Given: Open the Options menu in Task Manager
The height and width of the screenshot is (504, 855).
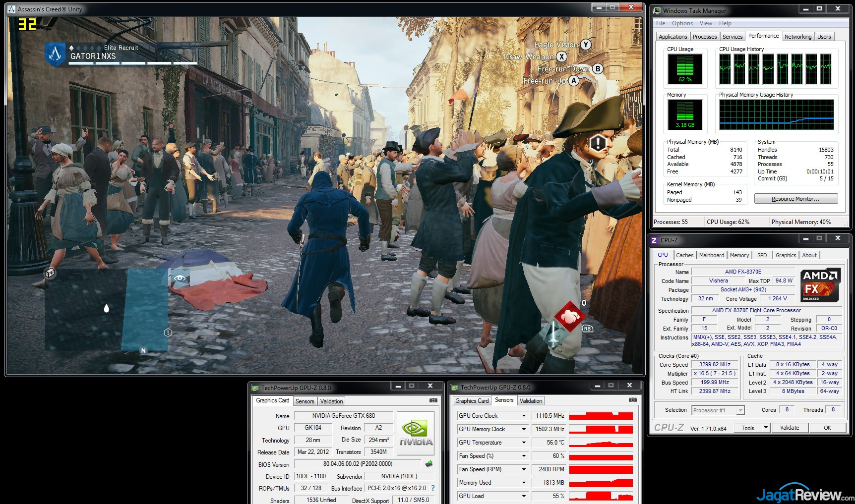Looking at the screenshot, I should (682, 23).
